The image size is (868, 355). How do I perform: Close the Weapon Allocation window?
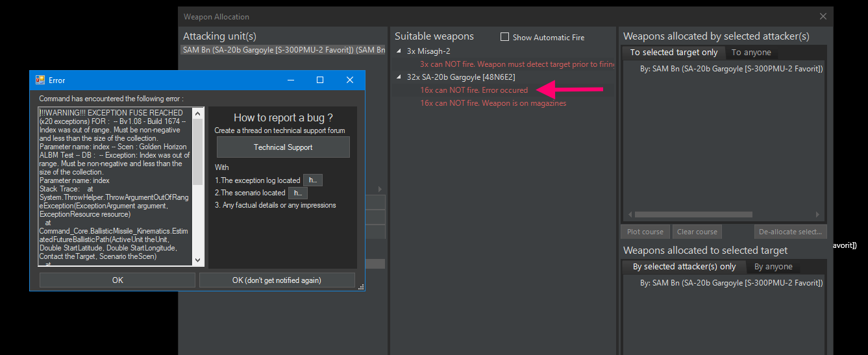pyautogui.click(x=823, y=16)
